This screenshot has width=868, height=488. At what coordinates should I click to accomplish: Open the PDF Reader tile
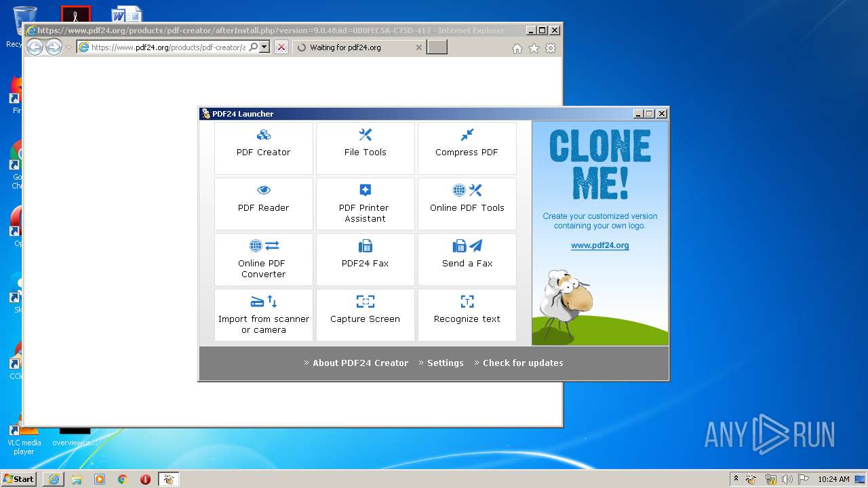264,204
